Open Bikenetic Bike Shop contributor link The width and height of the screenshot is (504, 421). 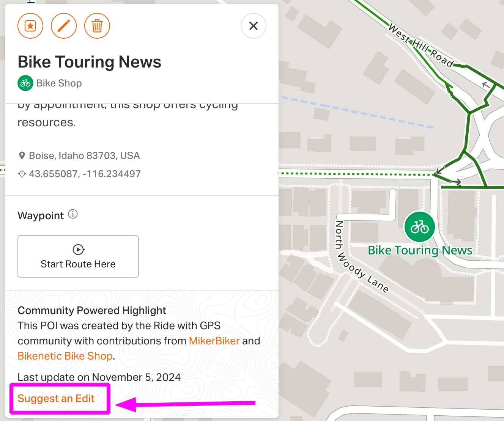(x=65, y=356)
